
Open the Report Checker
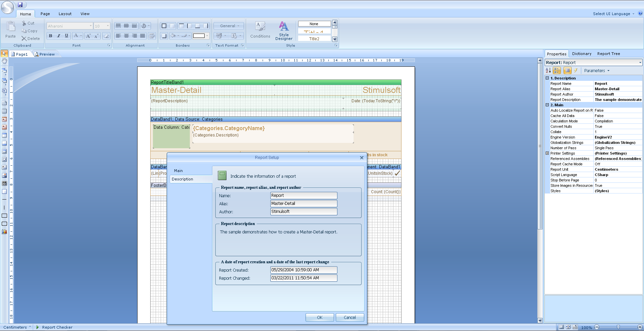point(54,327)
